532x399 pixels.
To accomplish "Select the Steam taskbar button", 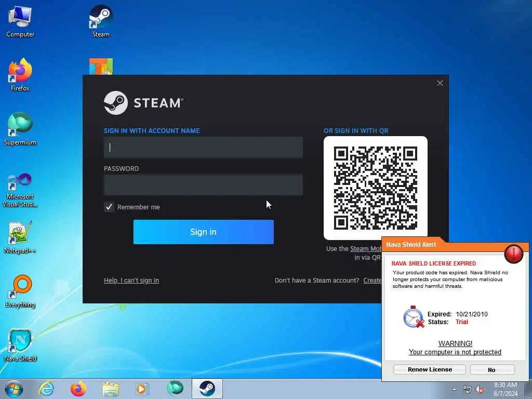I will point(207,389).
